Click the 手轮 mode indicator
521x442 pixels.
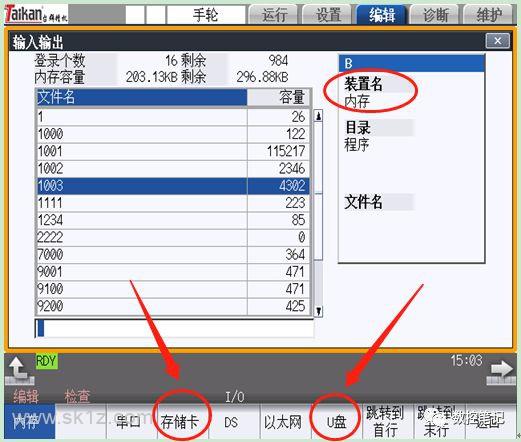(206, 15)
